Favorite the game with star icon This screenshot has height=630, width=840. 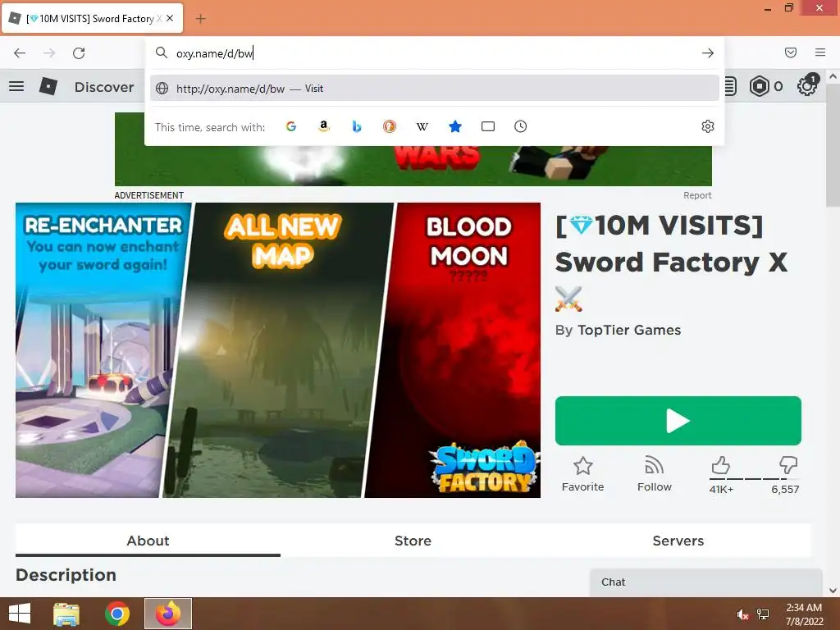tap(583, 474)
